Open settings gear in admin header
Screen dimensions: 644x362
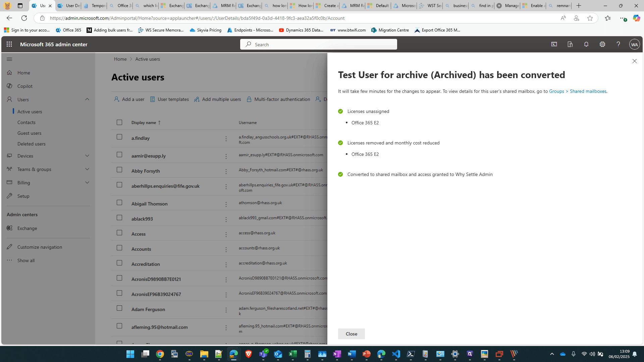[602, 44]
